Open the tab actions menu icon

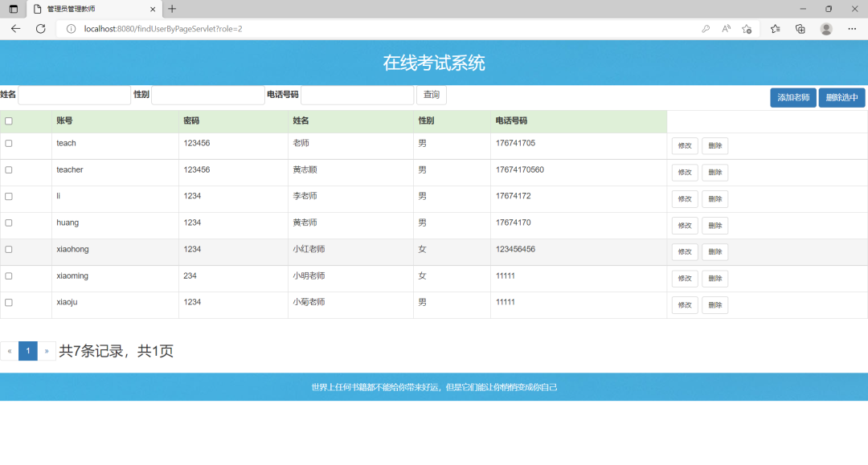pyautogui.click(x=14, y=9)
